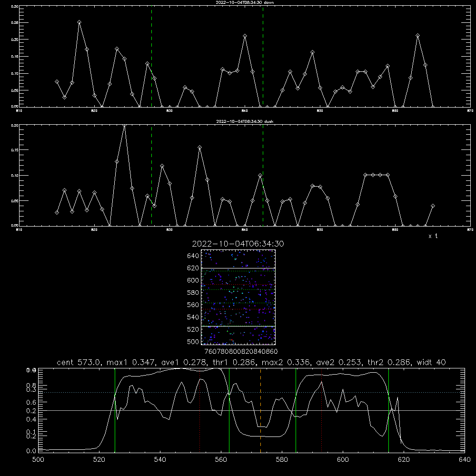Click the '580' x-axis label of the bottom plot
This screenshot has height=476, width=476.
282,460
